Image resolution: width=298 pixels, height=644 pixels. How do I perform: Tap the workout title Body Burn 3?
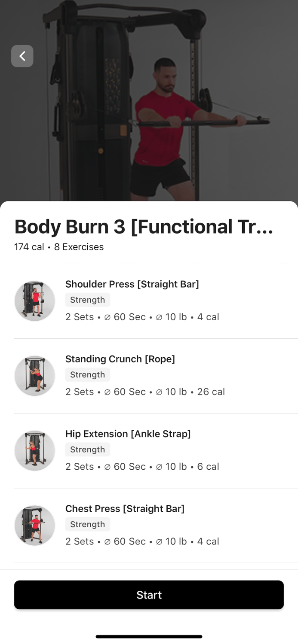coord(144,226)
